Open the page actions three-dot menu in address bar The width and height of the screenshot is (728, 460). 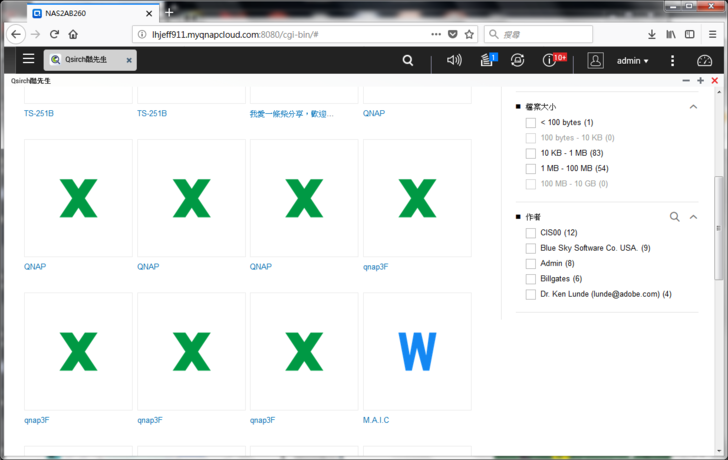[436, 34]
